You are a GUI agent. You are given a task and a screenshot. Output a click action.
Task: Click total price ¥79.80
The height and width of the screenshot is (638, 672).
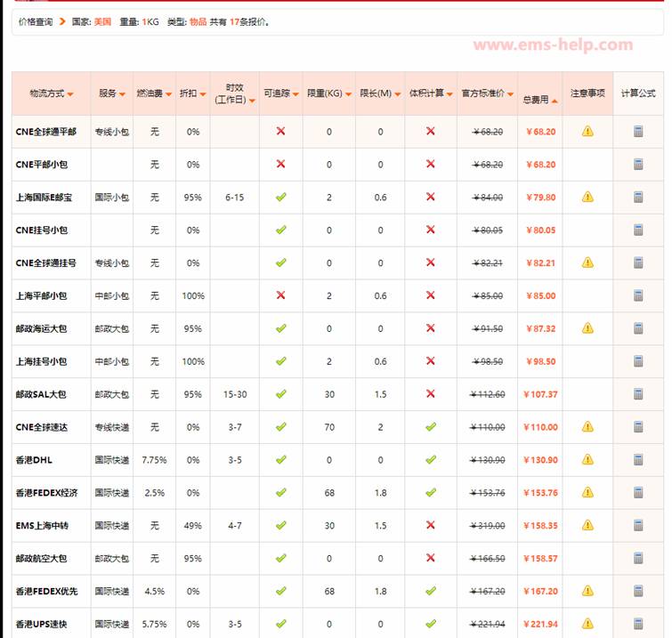tap(541, 198)
